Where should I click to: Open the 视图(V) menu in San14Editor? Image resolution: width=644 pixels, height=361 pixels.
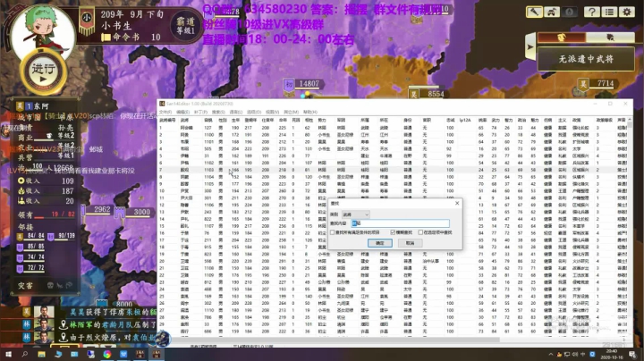[x=272, y=112]
